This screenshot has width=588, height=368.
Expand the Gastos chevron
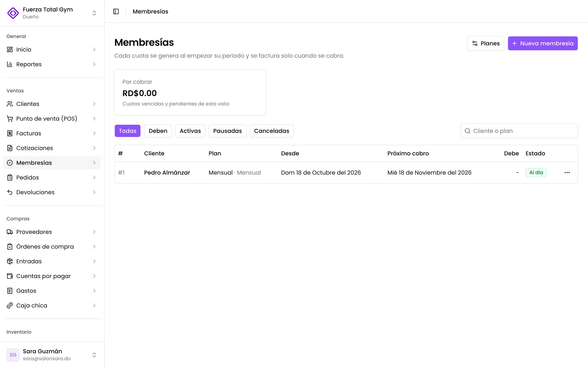point(94,291)
